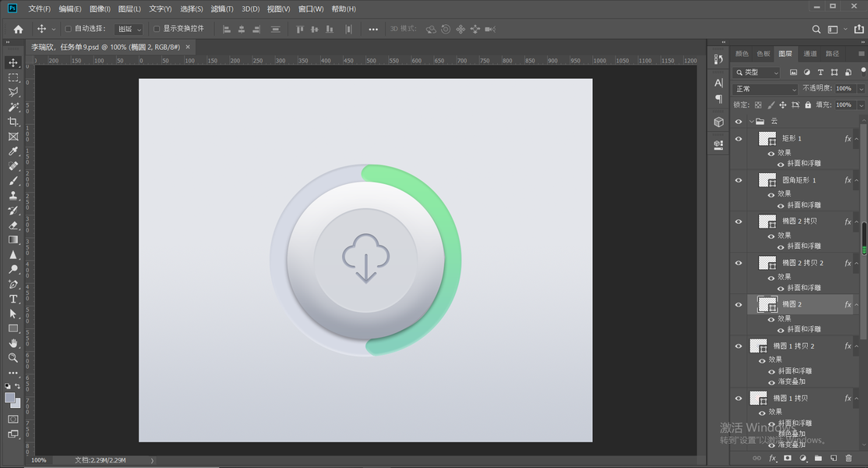
Task: Select the Polygonal Lasso tool
Action: [x=13, y=92]
